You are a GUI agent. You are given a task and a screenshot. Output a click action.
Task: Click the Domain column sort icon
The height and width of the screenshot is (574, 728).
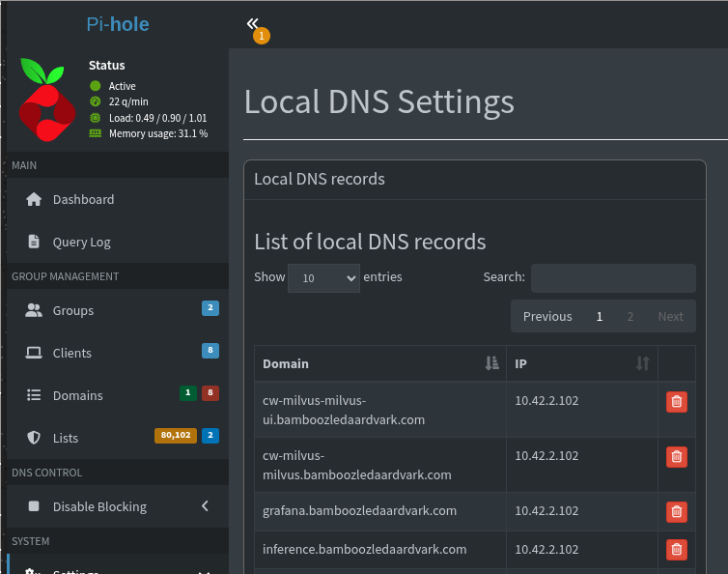click(x=492, y=363)
